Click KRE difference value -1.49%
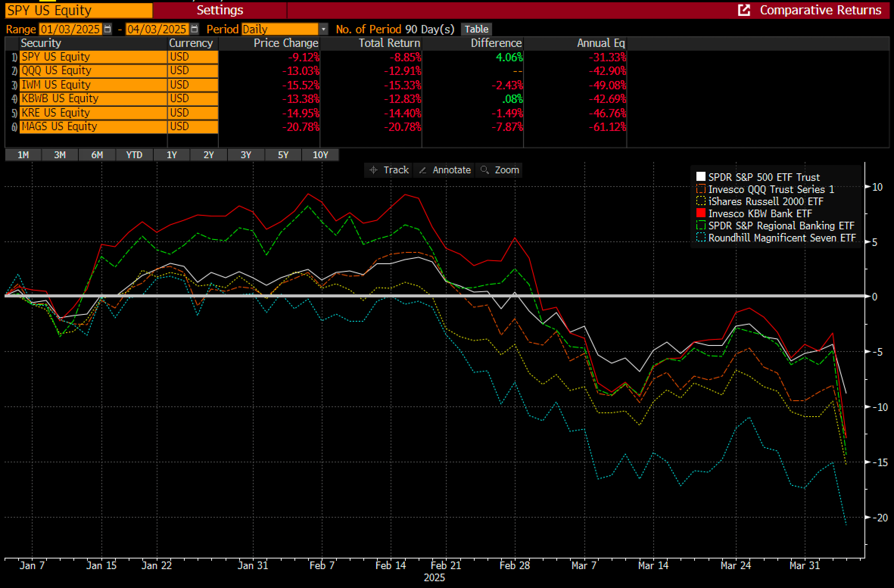Viewport: 894px width, 588px height. tap(507, 113)
